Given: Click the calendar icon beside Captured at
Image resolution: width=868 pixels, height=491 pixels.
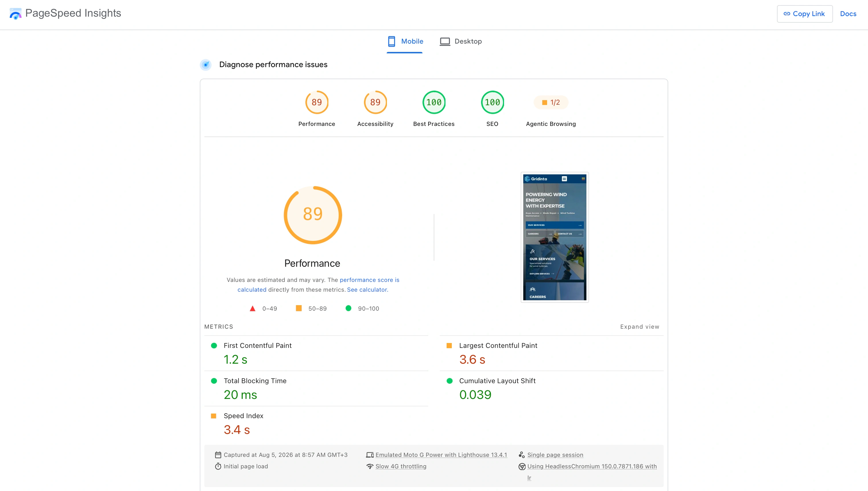Looking at the screenshot, I should tap(218, 455).
